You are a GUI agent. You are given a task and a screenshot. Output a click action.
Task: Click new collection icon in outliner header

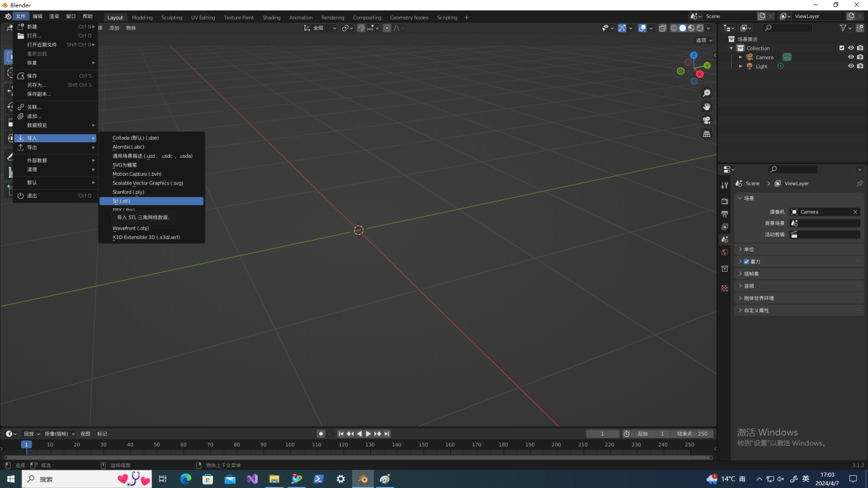point(859,28)
